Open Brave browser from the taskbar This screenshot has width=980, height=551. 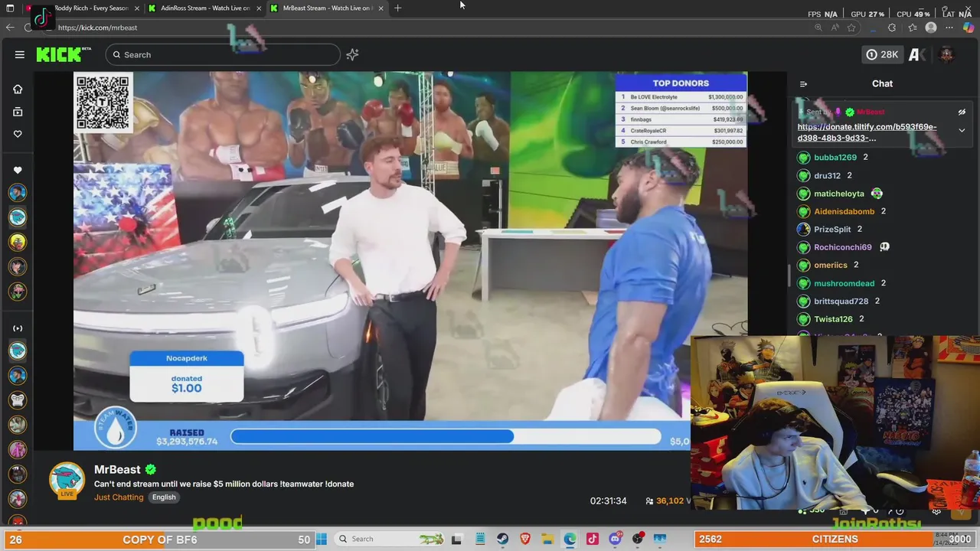525,539
